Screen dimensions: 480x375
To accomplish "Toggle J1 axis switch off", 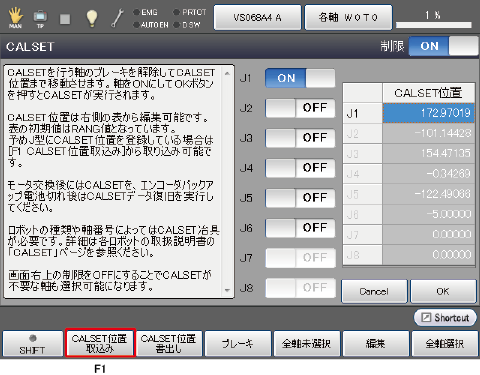I will point(300,78).
